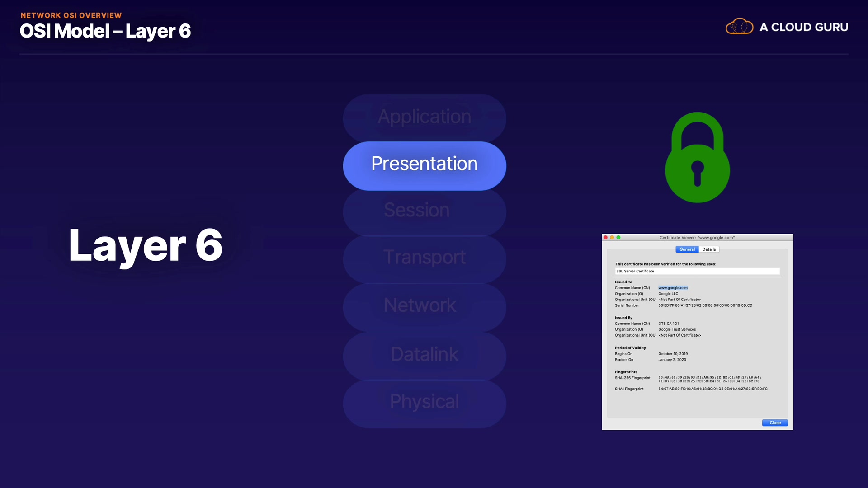Screen dimensions: 868x488
Task: Click the A CLOUD GURU brand text
Action: (803, 27)
